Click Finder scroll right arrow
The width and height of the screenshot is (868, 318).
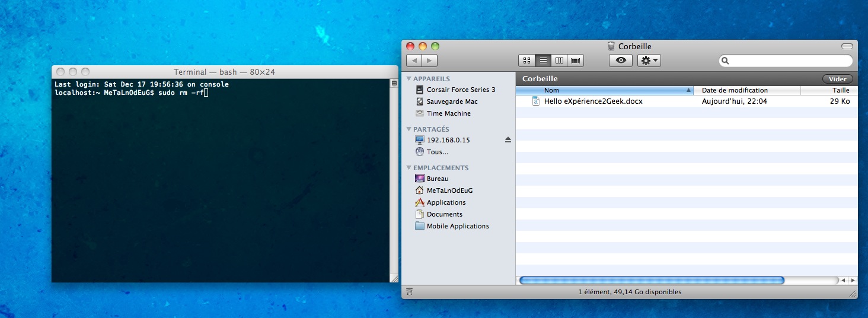coord(853,280)
